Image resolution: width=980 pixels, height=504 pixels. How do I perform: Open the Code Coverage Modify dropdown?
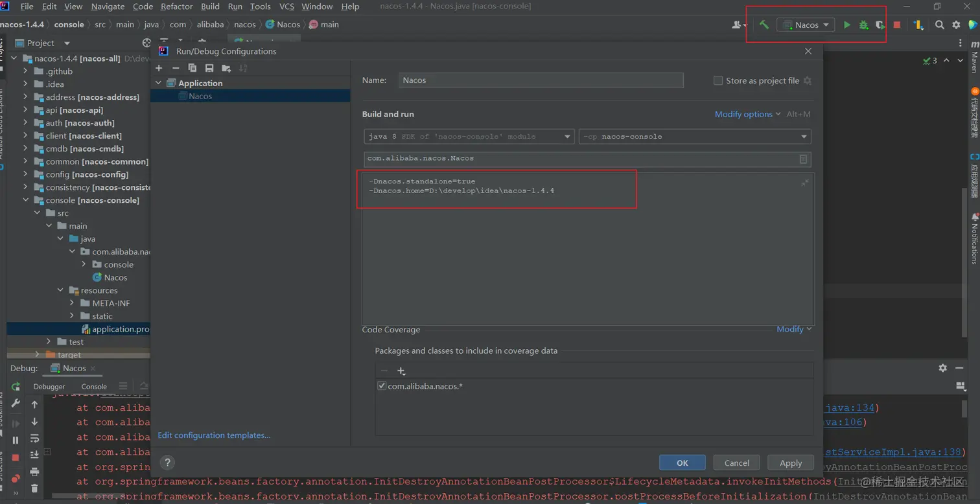794,329
